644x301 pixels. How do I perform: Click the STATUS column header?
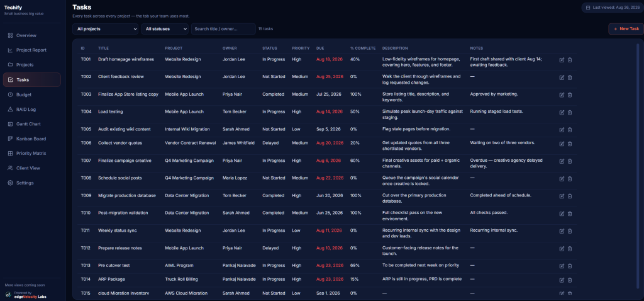click(270, 48)
